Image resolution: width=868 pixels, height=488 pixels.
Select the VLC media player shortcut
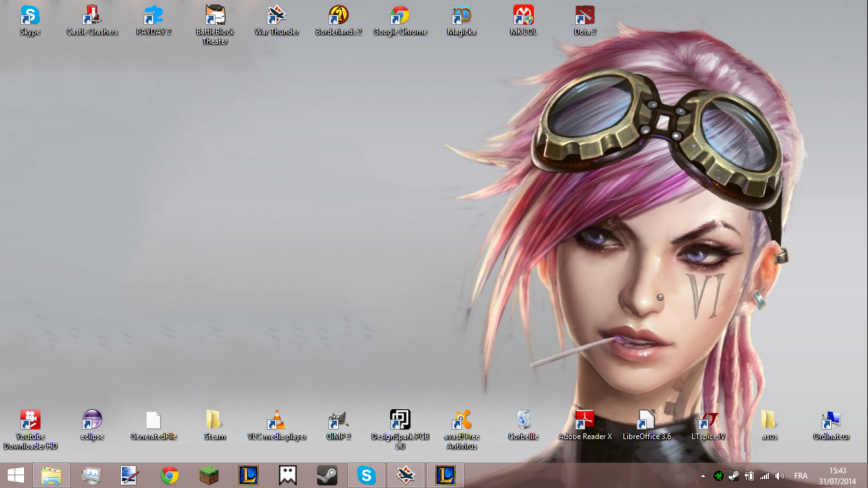276,425
